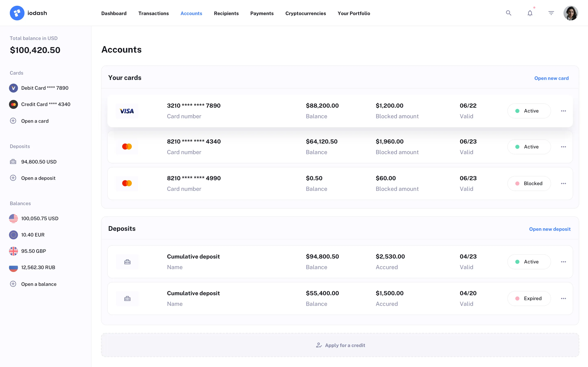The width and height of the screenshot is (588, 367).
Task: Click the green Active dot on the deposit
Action: click(517, 262)
